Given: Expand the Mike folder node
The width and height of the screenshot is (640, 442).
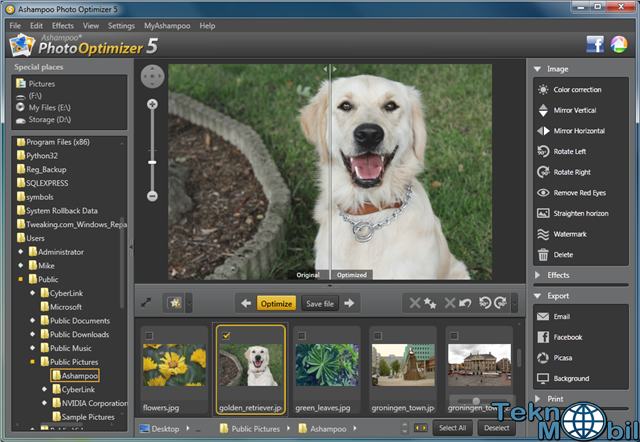Looking at the screenshot, I should click(x=20, y=266).
